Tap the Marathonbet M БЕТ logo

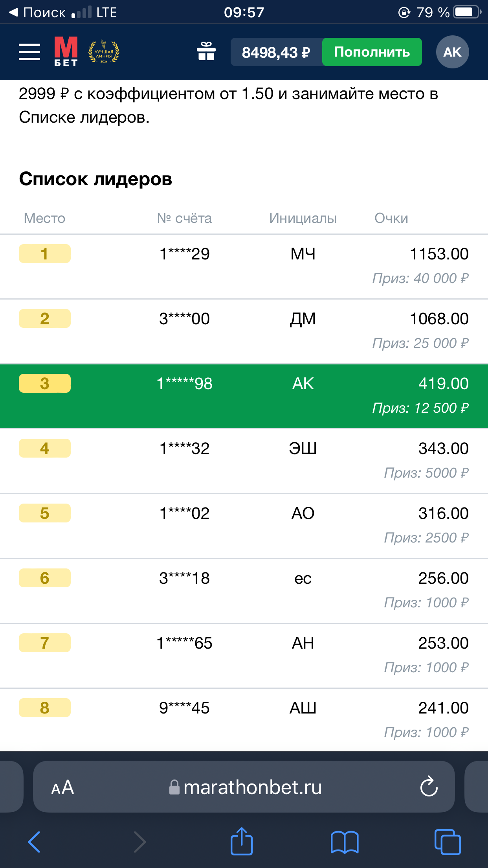pyautogui.click(x=66, y=51)
